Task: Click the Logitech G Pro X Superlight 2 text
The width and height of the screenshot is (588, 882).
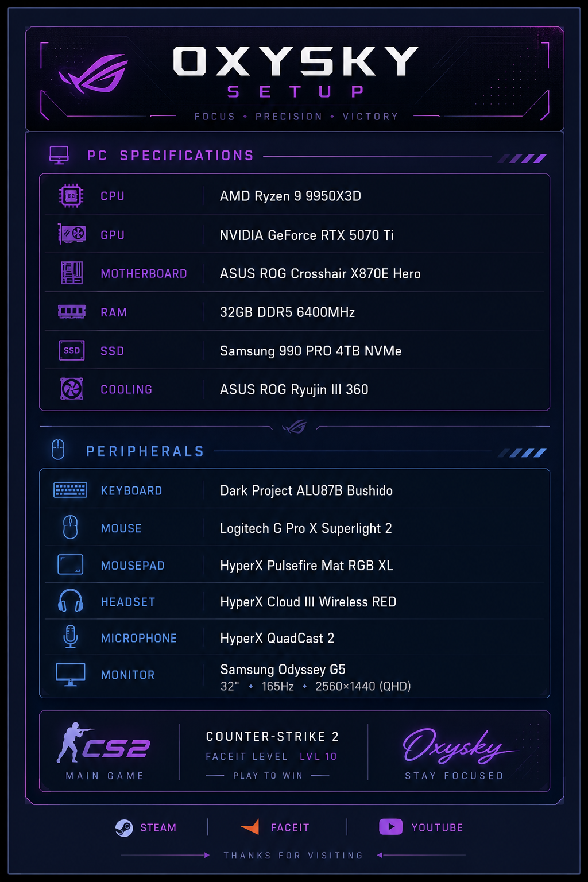Action: click(x=306, y=528)
